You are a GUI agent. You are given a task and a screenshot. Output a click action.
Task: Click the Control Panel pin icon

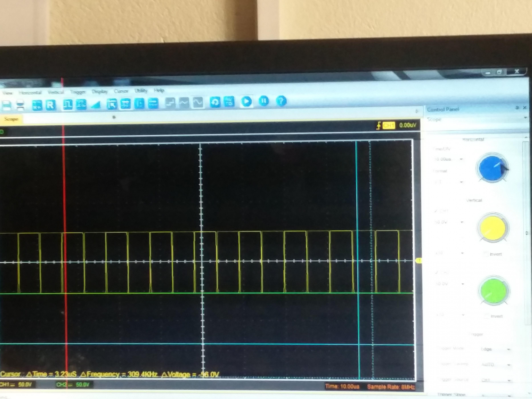click(517, 108)
